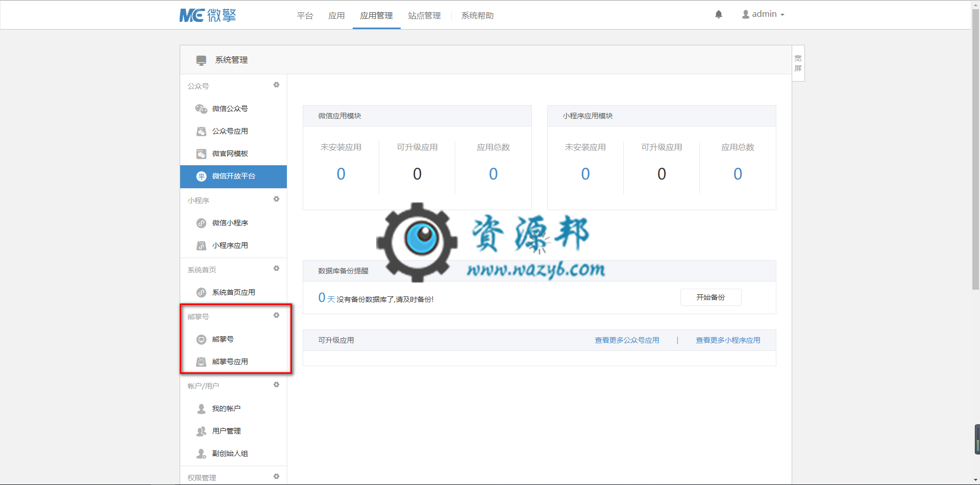Click 未安装应用 count under 小程序应用模块
This screenshot has width=980, height=485.
(585, 174)
